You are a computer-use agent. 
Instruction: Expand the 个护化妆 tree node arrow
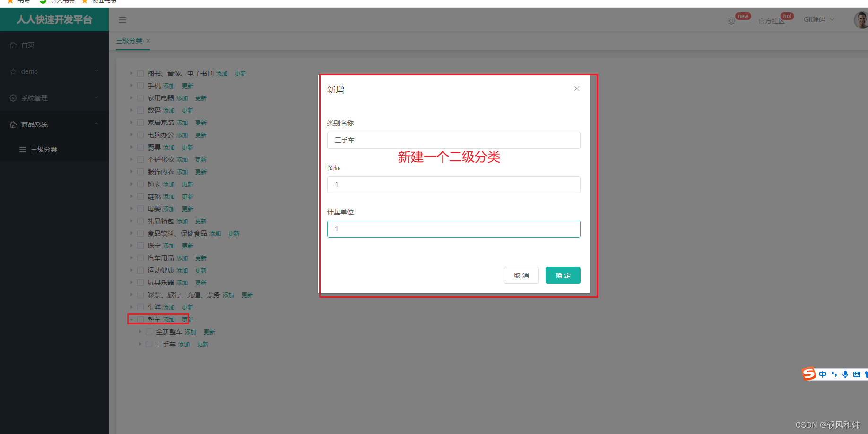click(131, 159)
